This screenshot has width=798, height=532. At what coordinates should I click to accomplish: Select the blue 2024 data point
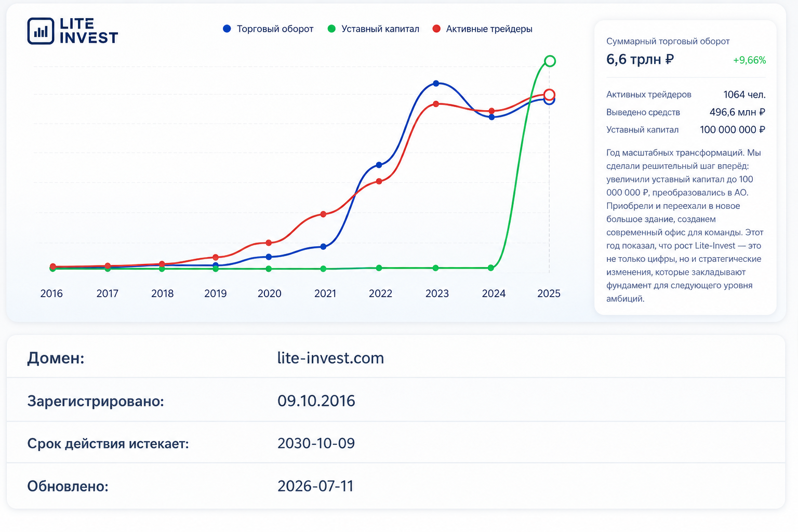[491, 117]
